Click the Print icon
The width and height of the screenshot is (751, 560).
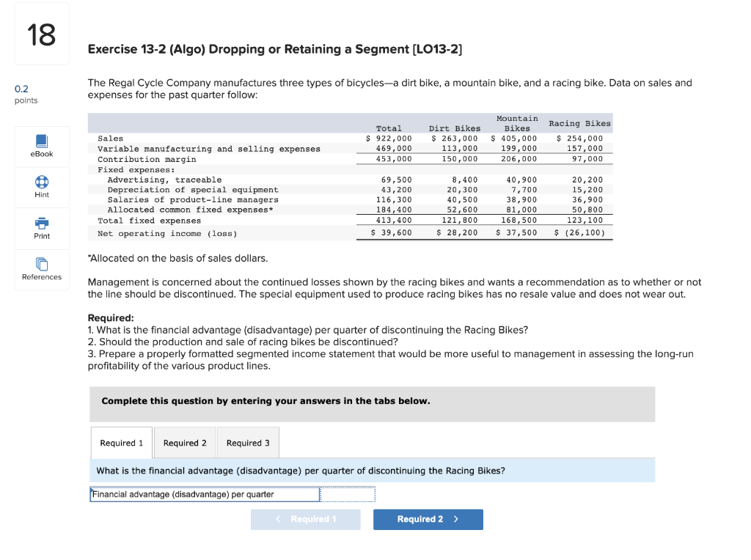pos(41,228)
